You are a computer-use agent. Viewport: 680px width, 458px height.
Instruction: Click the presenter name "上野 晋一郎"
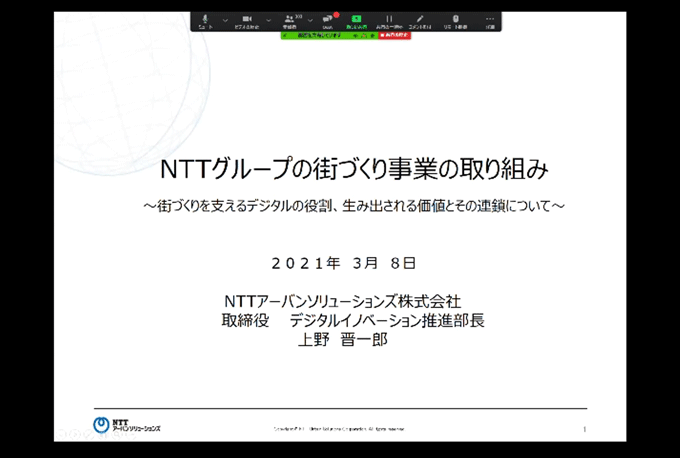tap(343, 340)
